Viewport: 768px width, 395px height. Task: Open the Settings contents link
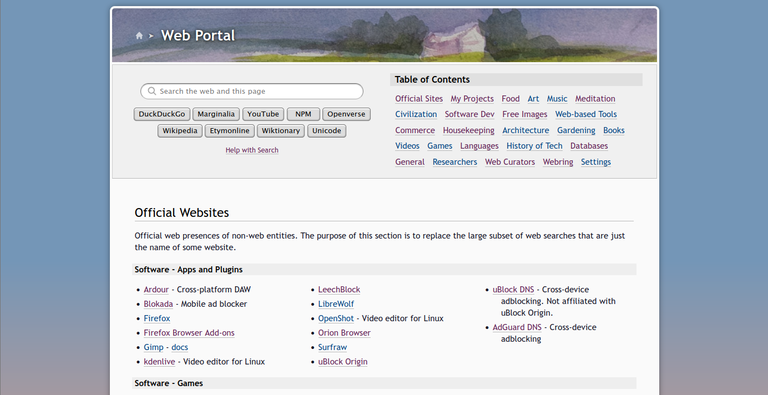(596, 162)
